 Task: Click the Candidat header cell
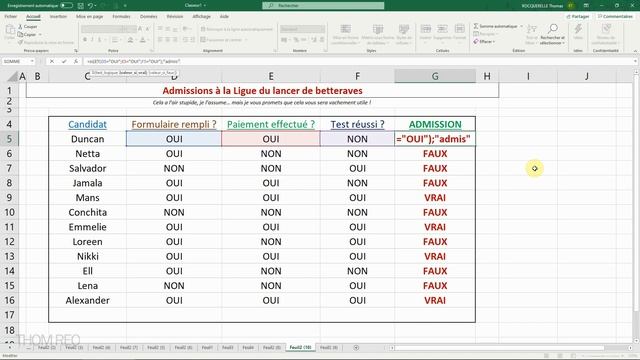click(87, 124)
